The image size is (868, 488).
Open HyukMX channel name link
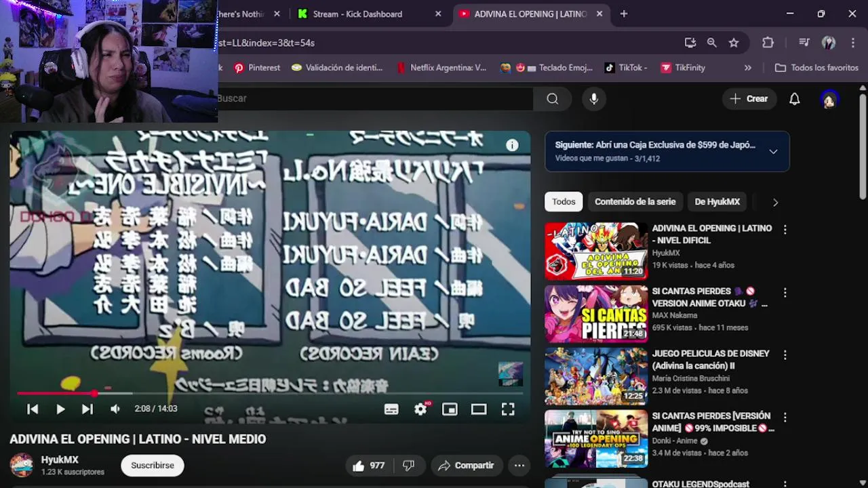pyautogui.click(x=60, y=460)
